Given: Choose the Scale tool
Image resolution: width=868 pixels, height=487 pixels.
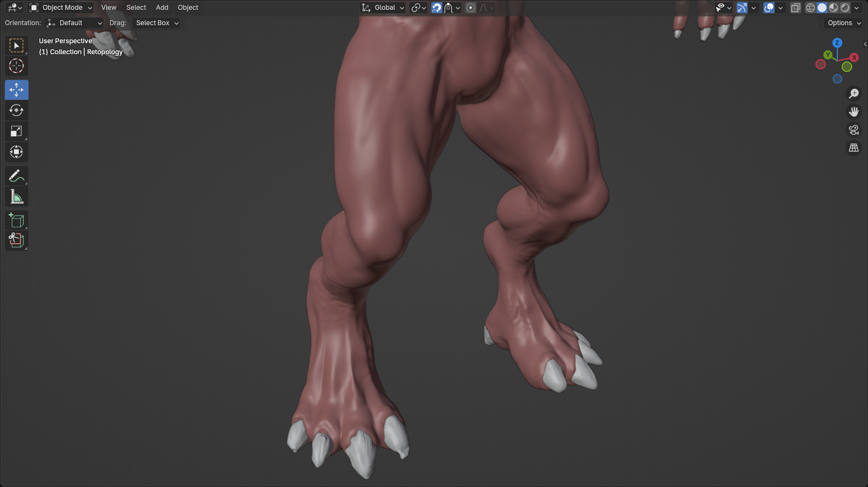Looking at the screenshot, I should coord(16,131).
